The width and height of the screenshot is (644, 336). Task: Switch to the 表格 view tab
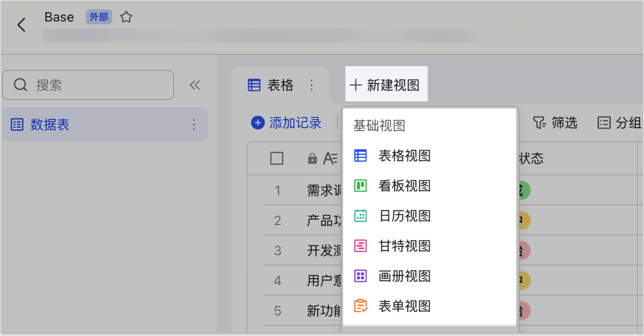tap(272, 85)
